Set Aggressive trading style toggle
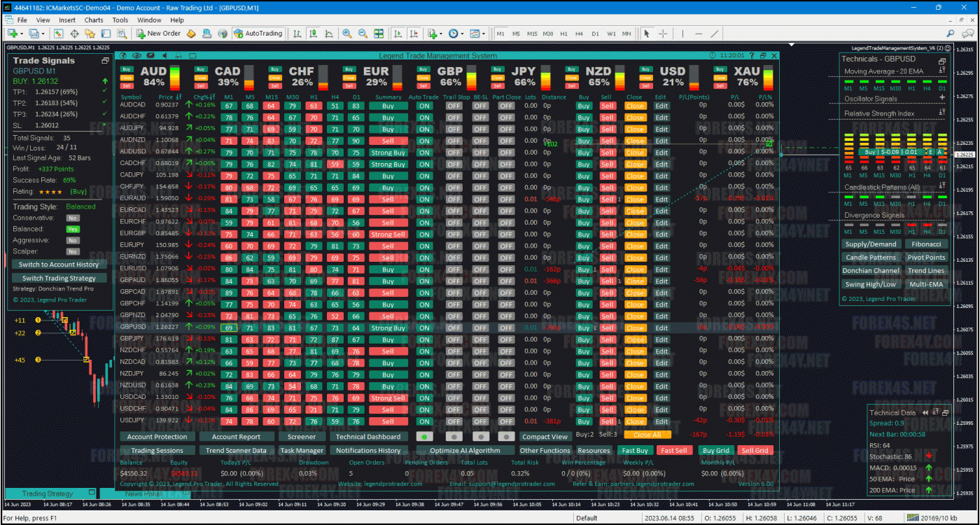980x525 pixels. click(x=73, y=240)
